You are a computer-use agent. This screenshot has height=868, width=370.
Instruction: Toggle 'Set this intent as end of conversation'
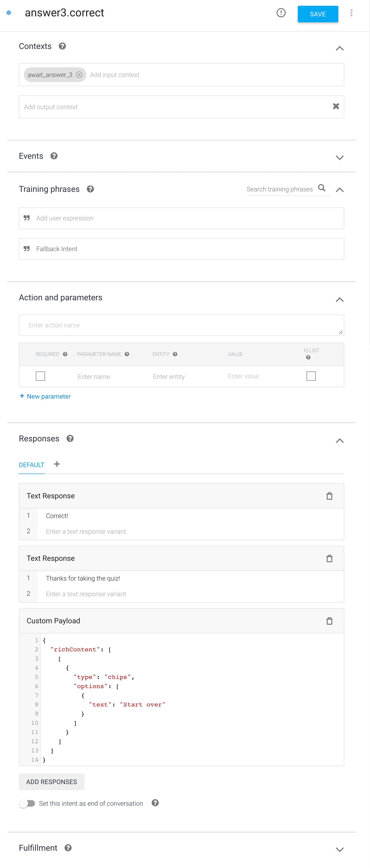[27, 803]
